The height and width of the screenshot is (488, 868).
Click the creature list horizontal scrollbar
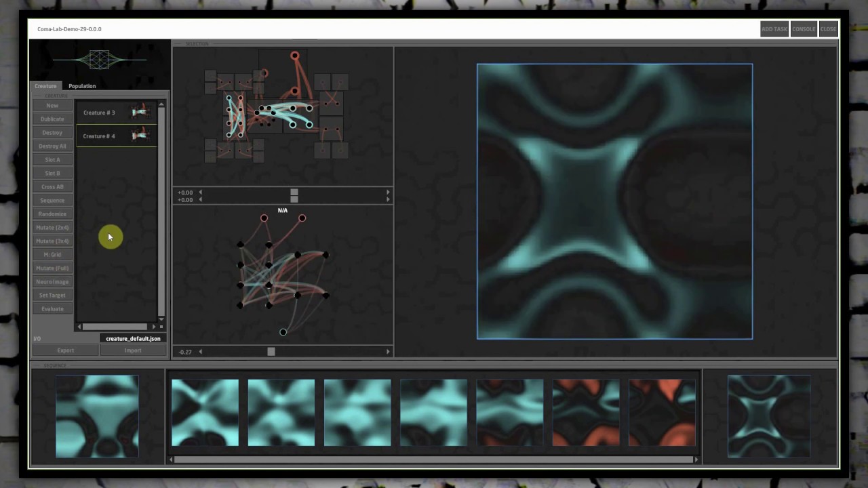pyautogui.click(x=115, y=327)
